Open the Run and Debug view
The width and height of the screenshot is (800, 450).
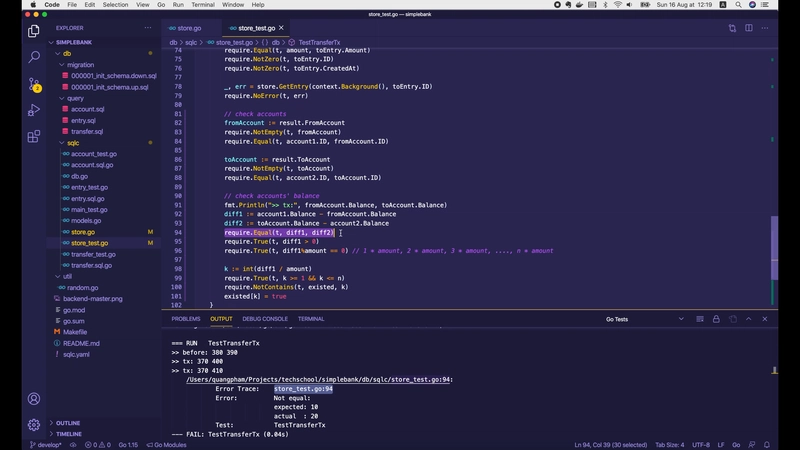click(x=33, y=110)
